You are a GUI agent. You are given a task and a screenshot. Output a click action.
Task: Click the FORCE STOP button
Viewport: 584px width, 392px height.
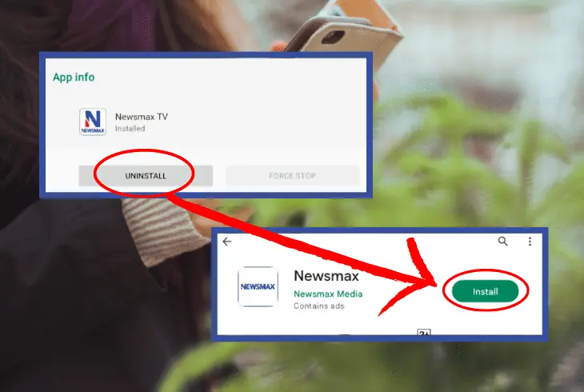292,175
